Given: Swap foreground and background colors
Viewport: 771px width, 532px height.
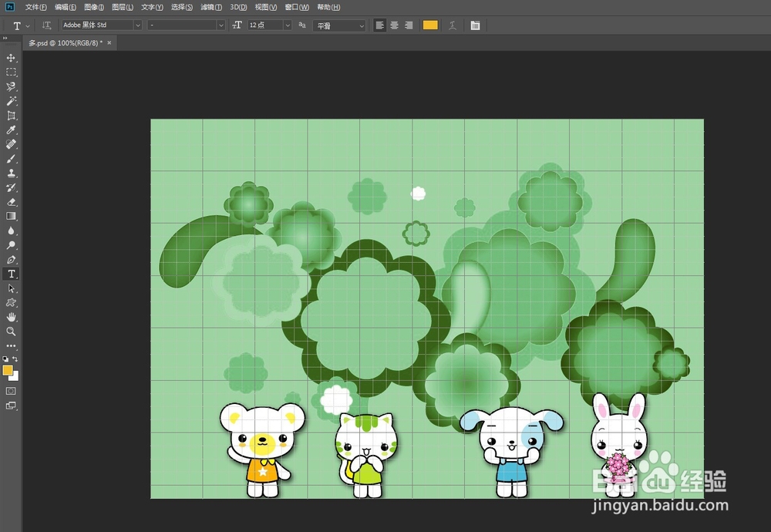Looking at the screenshot, I should tap(15, 359).
